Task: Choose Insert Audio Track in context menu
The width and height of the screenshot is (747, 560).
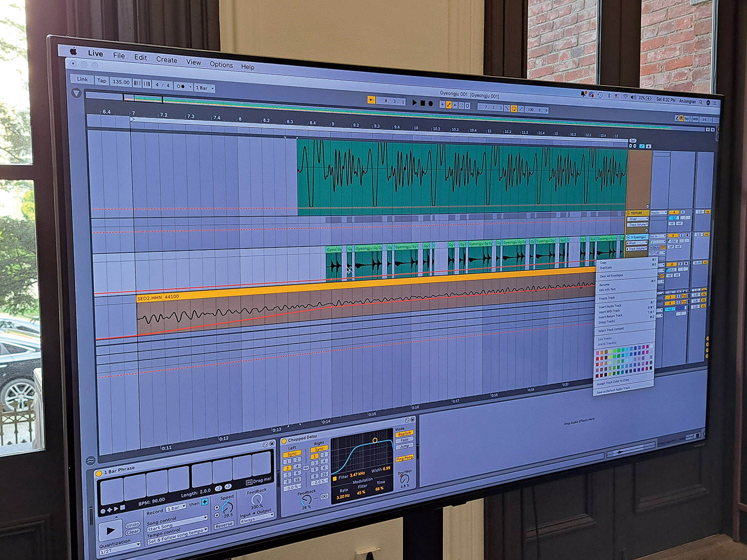Action: tap(610, 306)
